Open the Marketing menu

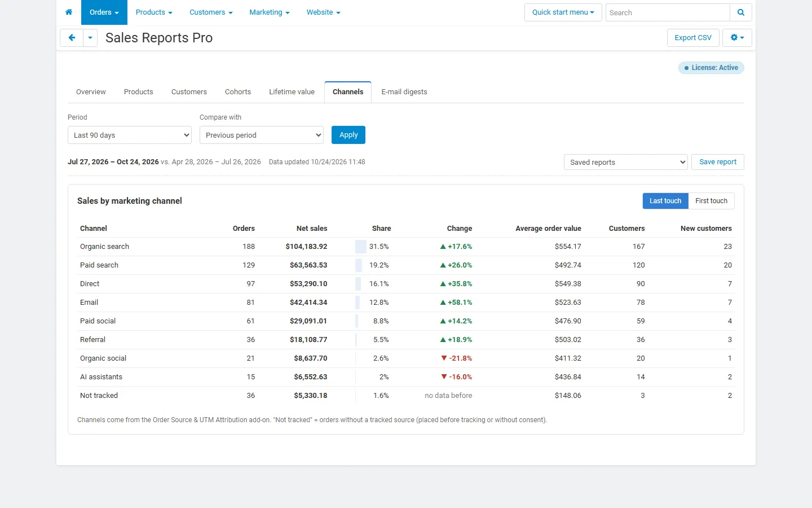(270, 12)
